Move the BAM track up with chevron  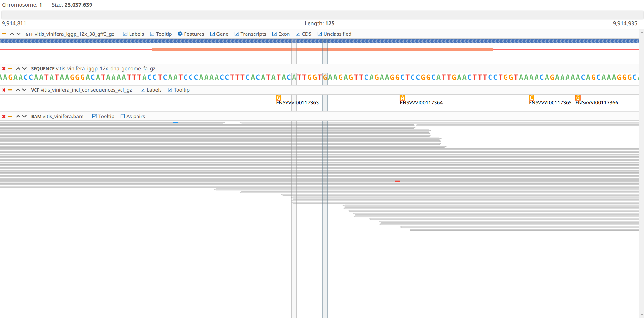click(18, 117)
